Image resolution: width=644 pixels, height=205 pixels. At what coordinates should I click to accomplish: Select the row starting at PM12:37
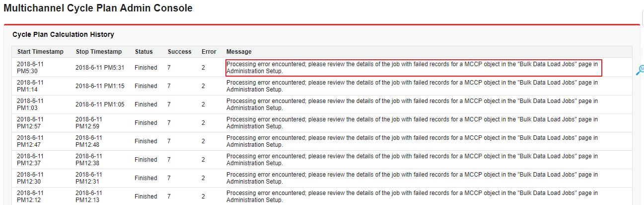(x=30, y=160)
